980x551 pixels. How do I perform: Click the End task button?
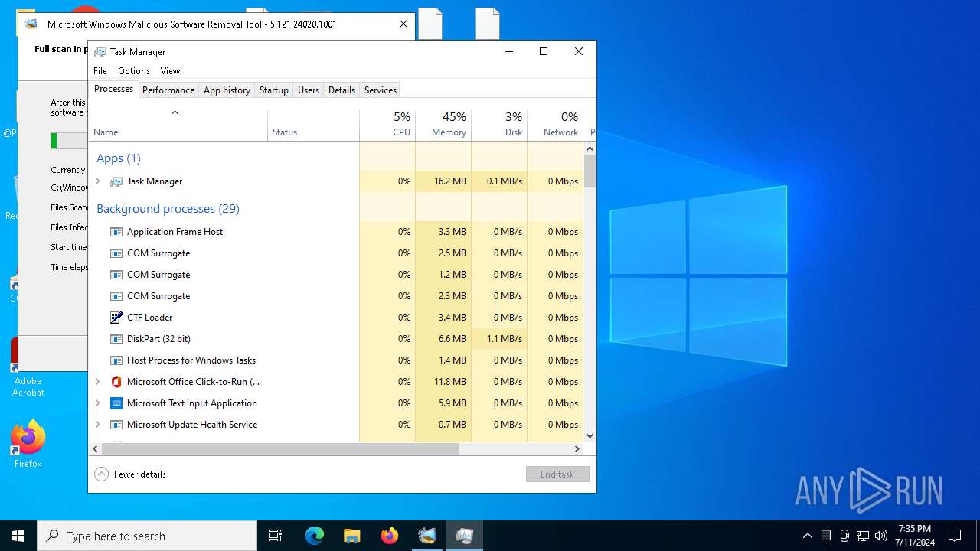click(x=557, y=474)
